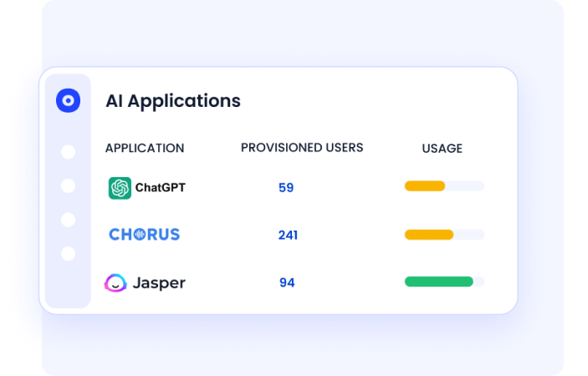The height and width of the screenshot is (376, 588).
Task: Click the ChatGPT logo icon
Action: (120, 188)
